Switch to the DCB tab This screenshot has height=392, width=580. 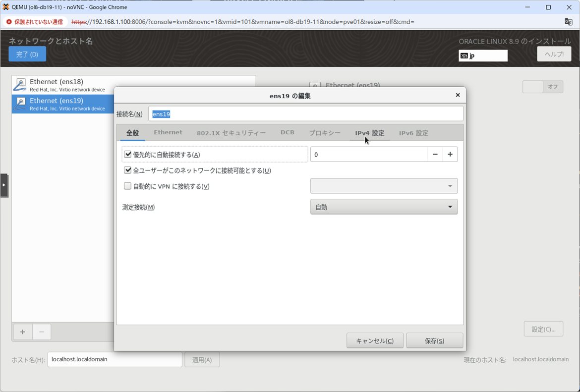click(x=288, y=132)
